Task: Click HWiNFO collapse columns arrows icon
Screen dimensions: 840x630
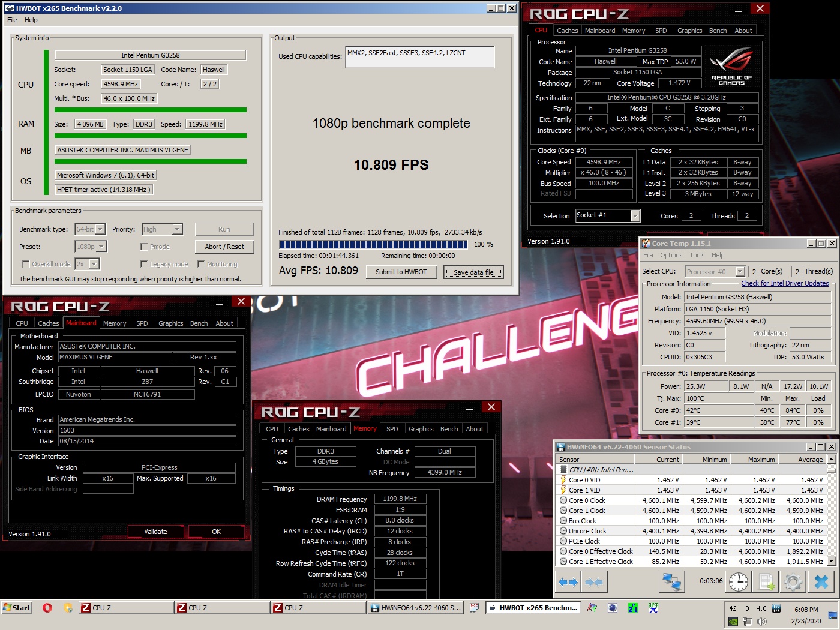Action: click(594, 581)
